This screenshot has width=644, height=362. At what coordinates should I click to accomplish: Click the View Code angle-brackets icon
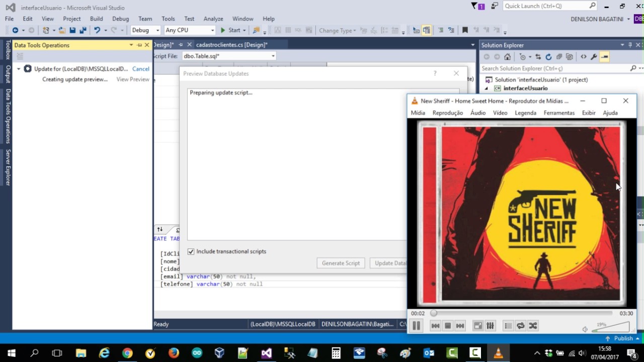coord(584,57)
